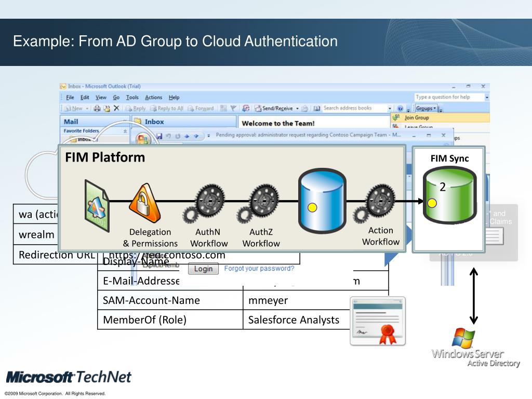
Task: Click the Categorize icon in toolbar
Action: pyautogui.click(x=223, y=108)
